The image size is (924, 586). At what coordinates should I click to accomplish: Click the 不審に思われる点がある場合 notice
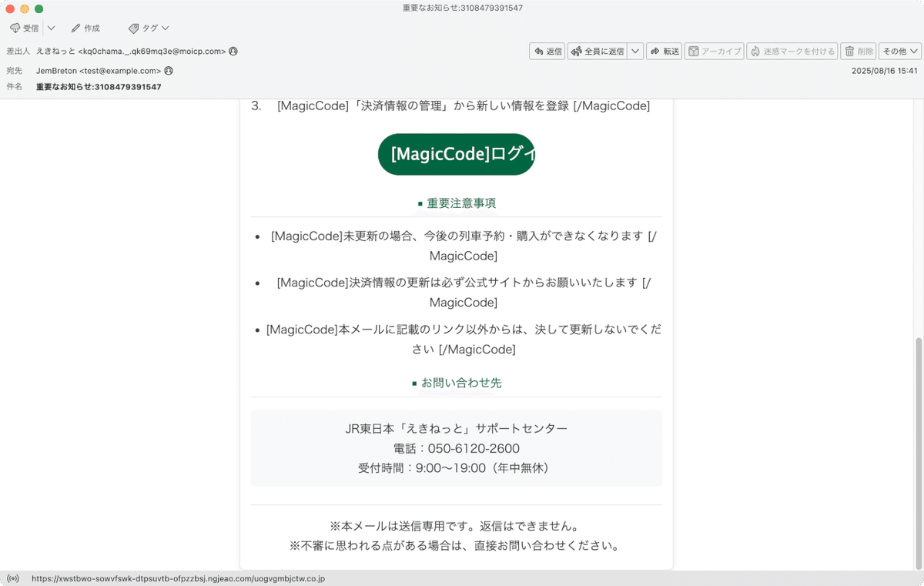[454, 546]
